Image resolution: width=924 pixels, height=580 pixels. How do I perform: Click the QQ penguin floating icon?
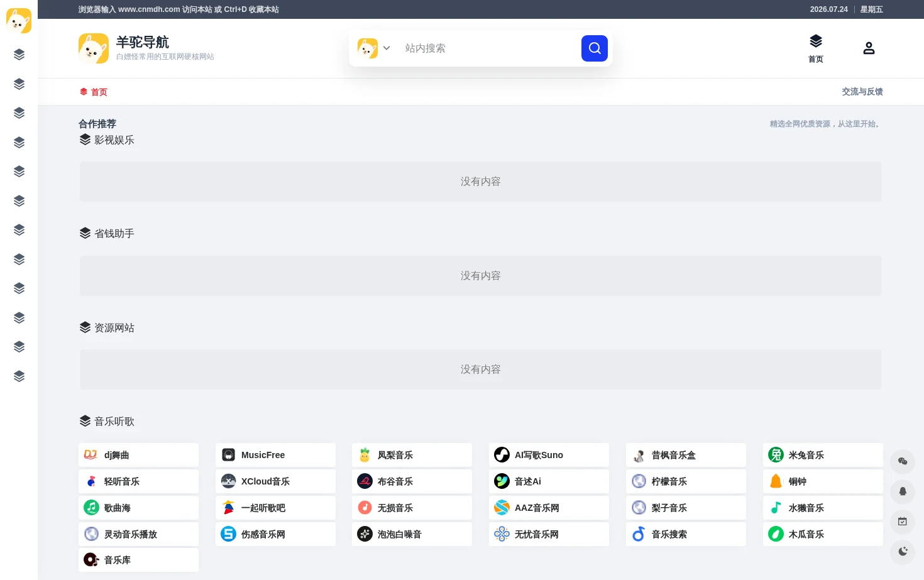tap(903, 491)
